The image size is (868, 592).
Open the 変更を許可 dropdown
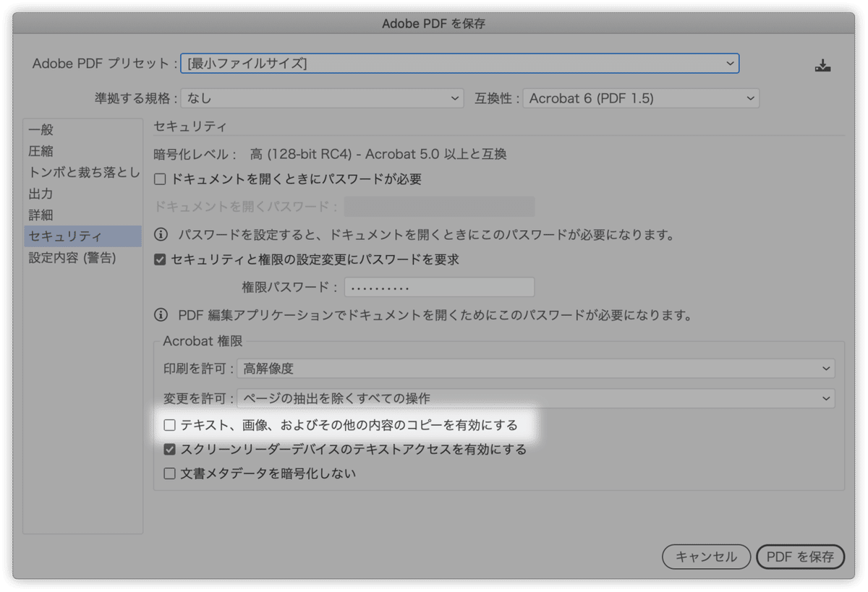coord(536,398)
